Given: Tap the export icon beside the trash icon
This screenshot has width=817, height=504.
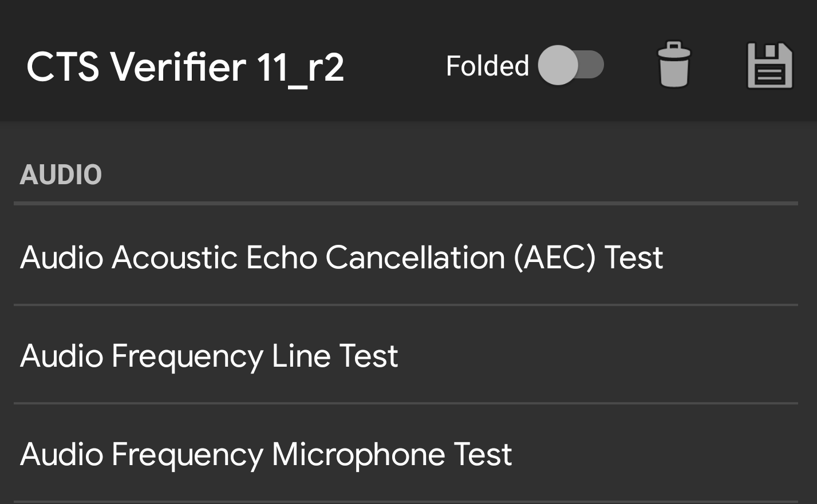Looking at the screenshot, I should tap(769, 65).
